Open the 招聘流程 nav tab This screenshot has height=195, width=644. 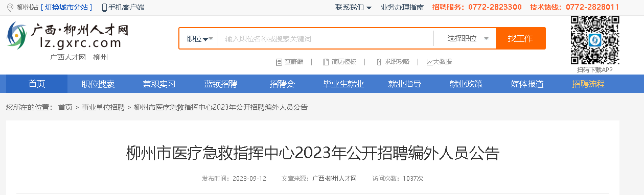(589, 84)
